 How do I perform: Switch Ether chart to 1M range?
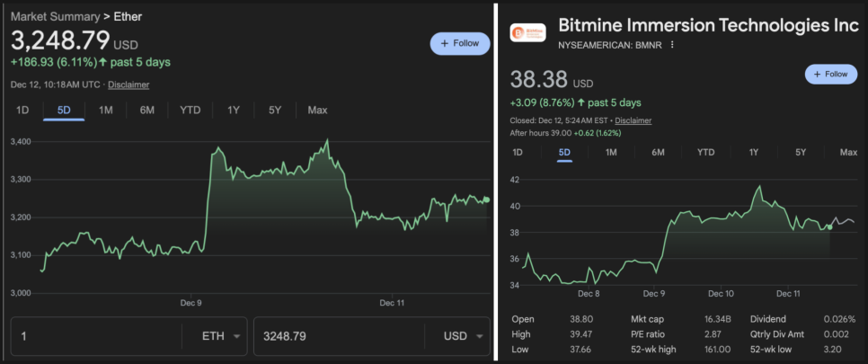105,110
